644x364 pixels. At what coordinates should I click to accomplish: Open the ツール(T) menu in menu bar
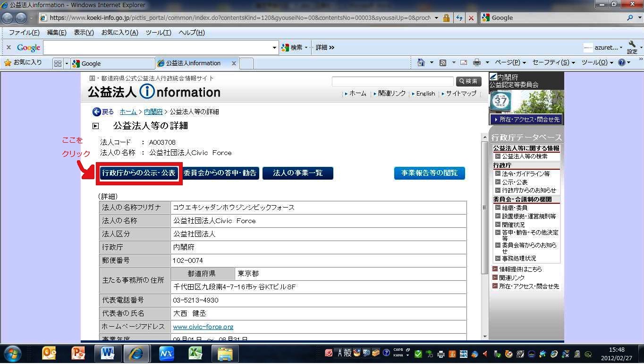coord(159,33)
